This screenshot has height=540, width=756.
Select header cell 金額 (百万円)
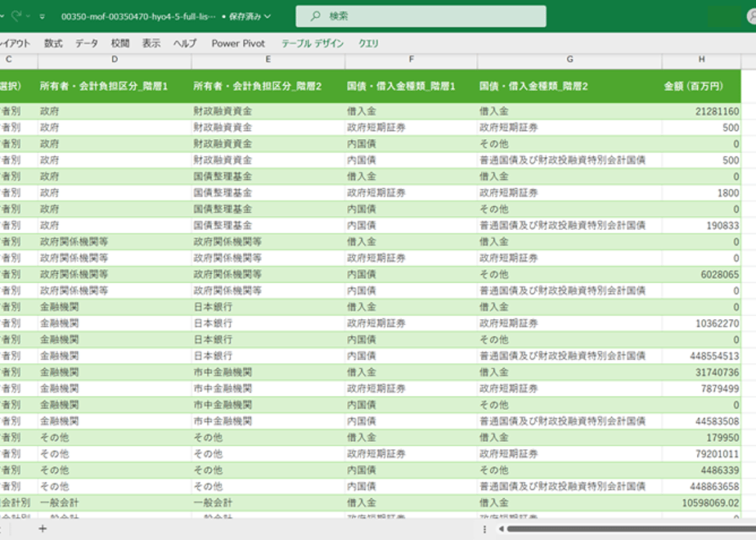pos(701,86)
